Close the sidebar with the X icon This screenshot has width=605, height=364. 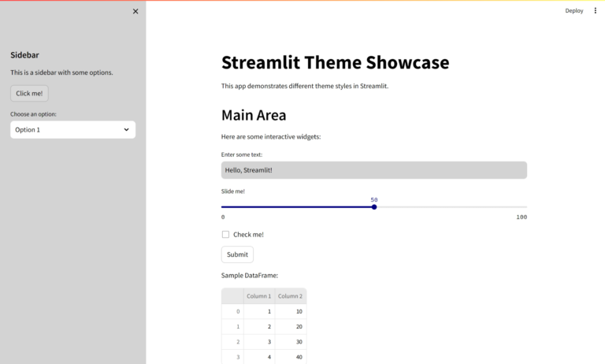[135, 11]
